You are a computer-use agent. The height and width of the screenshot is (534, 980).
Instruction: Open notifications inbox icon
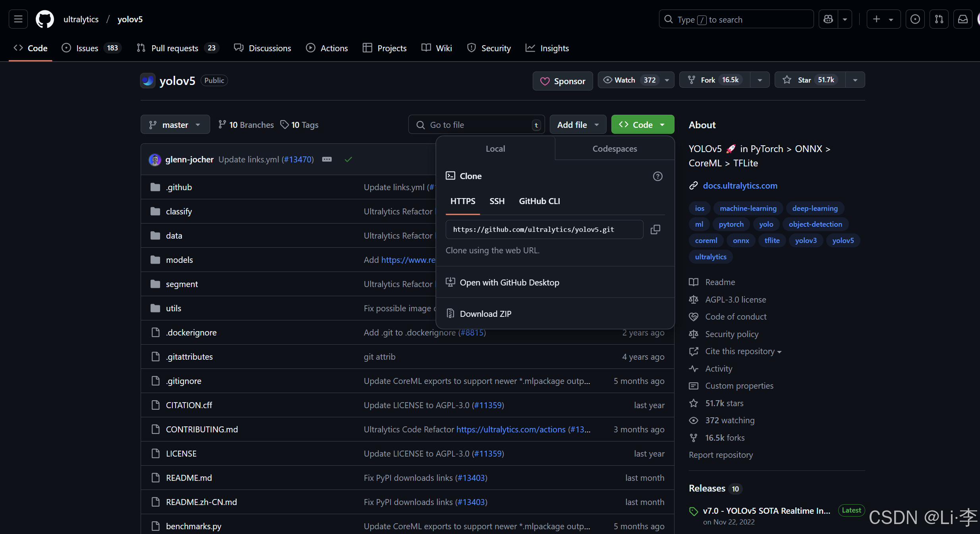click(x=963, y=19)
